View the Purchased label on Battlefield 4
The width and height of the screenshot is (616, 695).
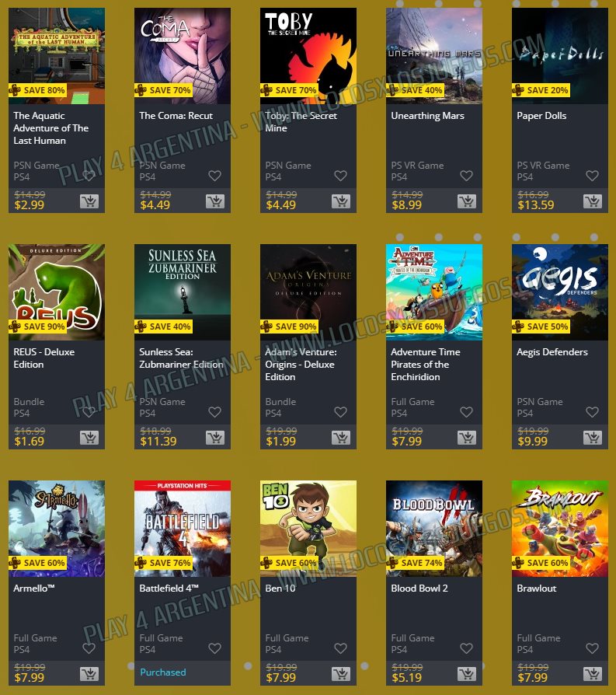[x=163, y=672]
